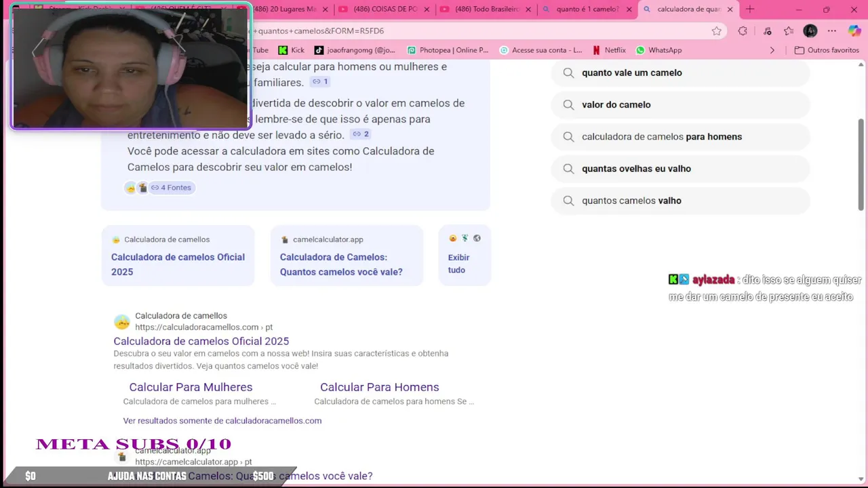Expand '4 Fontes' sources chip
This screenshot has height=488, width=868.
171,188
